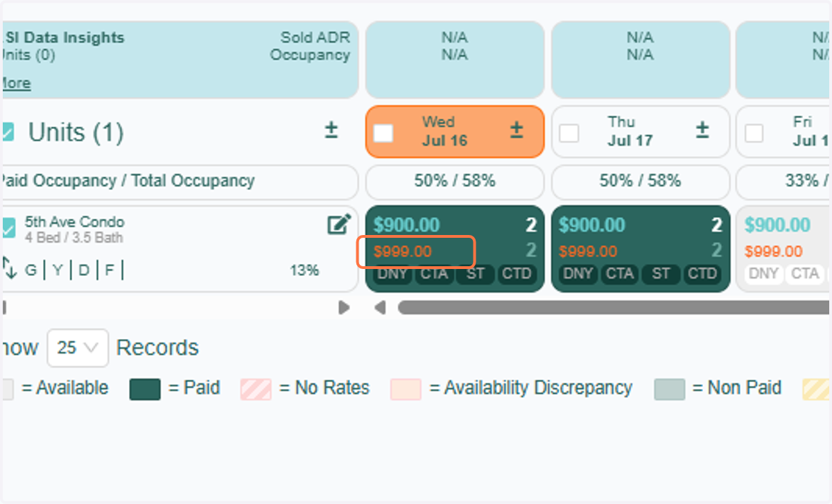Click the $900.00 rate on Thu Jul 17
Image resolution: width=832 pixels, height=504 pixels.
tap(592, 225)
